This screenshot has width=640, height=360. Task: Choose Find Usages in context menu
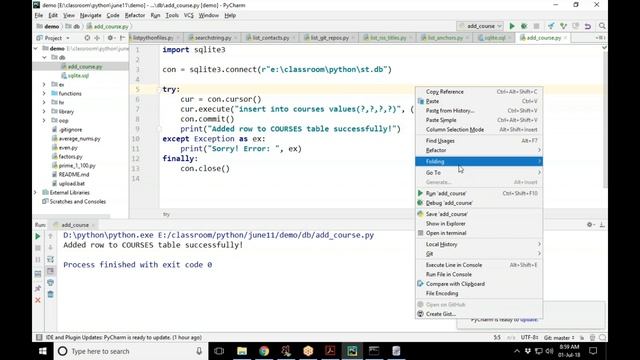[479, 141]
